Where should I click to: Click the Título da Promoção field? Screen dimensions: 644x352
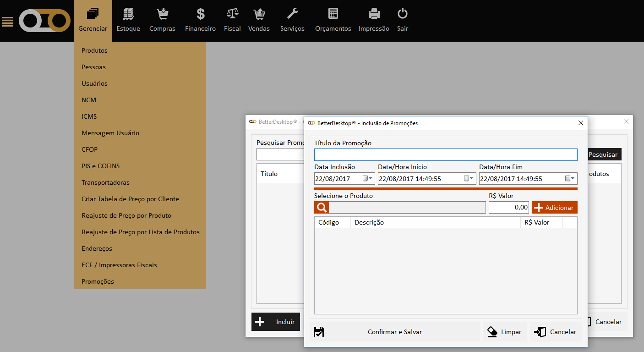click(x=445, y=155)
